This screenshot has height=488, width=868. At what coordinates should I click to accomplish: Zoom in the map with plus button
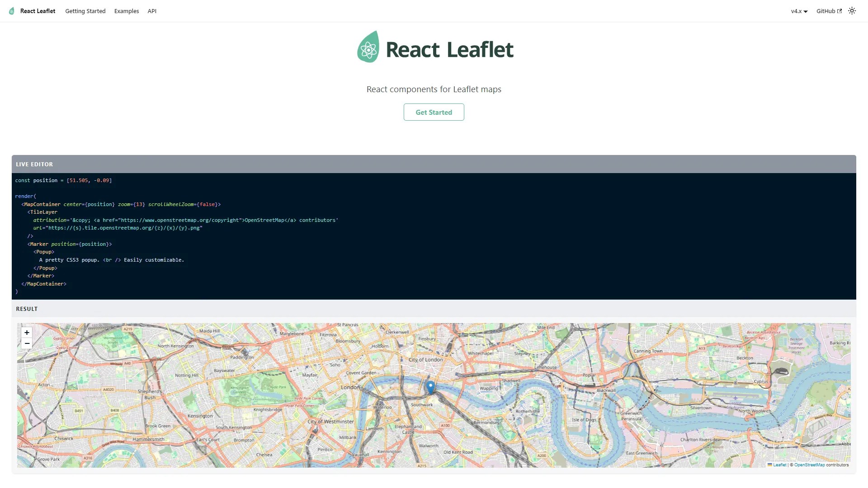[27, 333]
